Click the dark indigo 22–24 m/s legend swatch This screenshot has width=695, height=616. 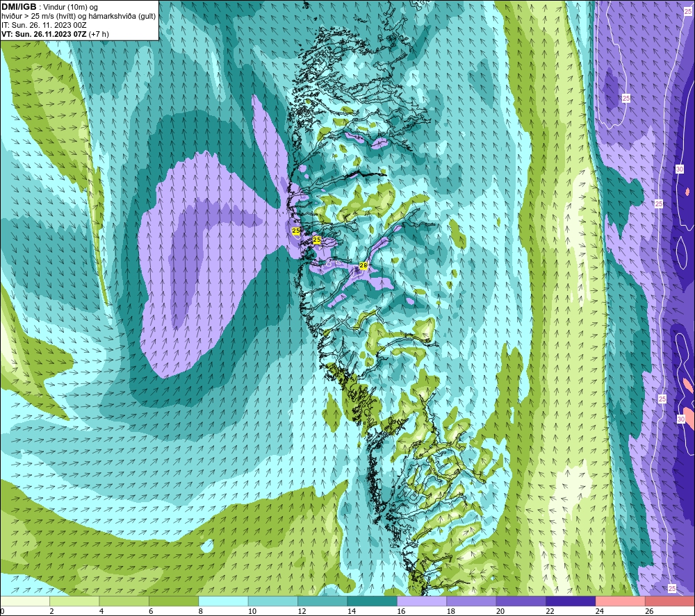pyautogui.click(x=571, y=601)
